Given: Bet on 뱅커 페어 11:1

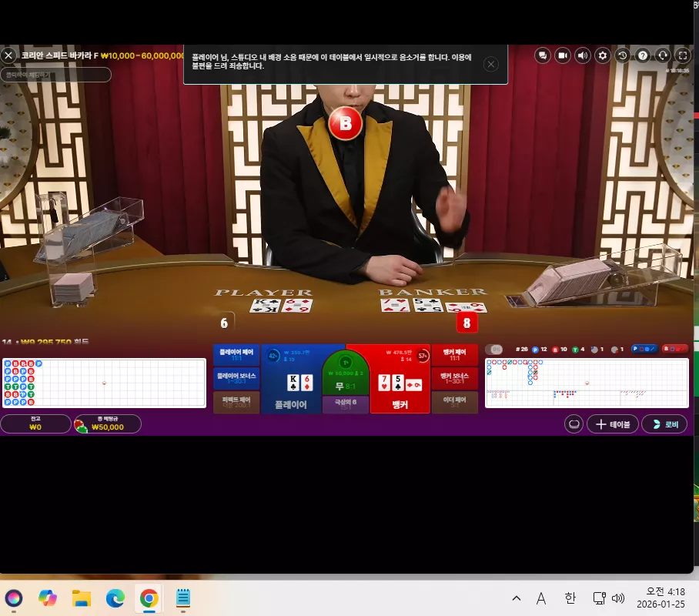Looking at the screenshot, I should click(455, 355).
